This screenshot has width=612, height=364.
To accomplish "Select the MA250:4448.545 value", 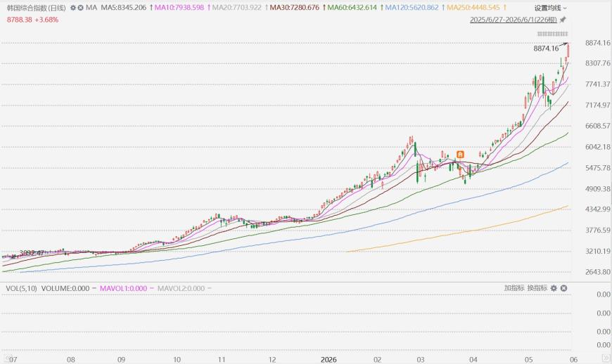I will 473,8.
